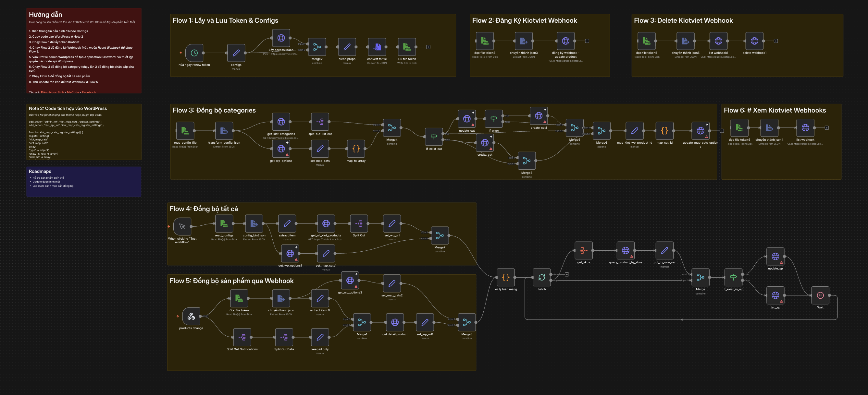Click the 'When clicking Test workflow' trigger node
868x395 pixels.
(182, 227)
